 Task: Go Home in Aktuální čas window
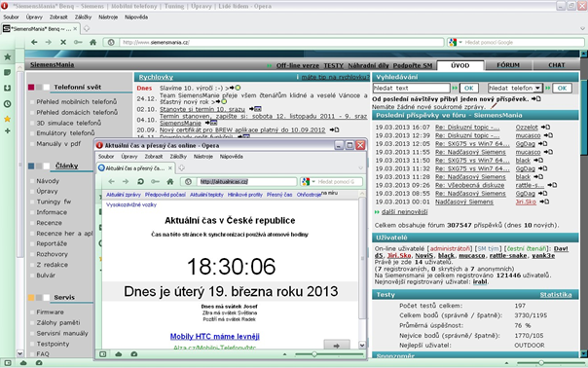coord(169,181)
